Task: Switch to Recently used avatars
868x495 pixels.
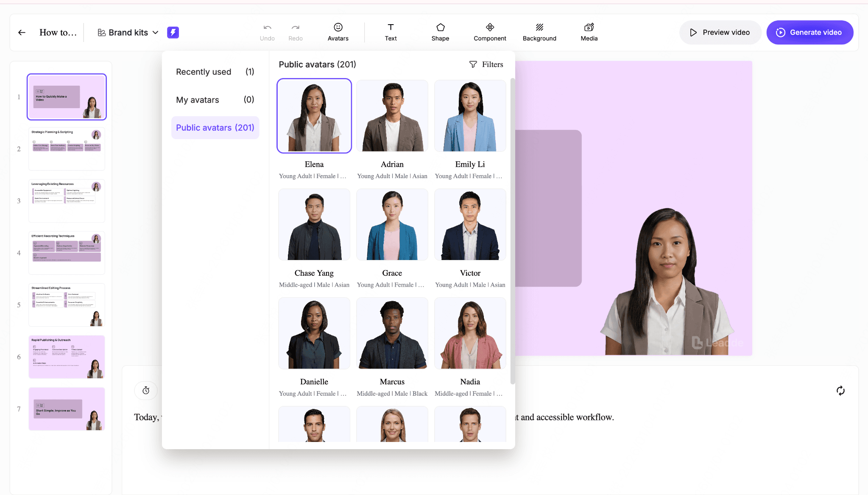Action: (x=215, y=72)
